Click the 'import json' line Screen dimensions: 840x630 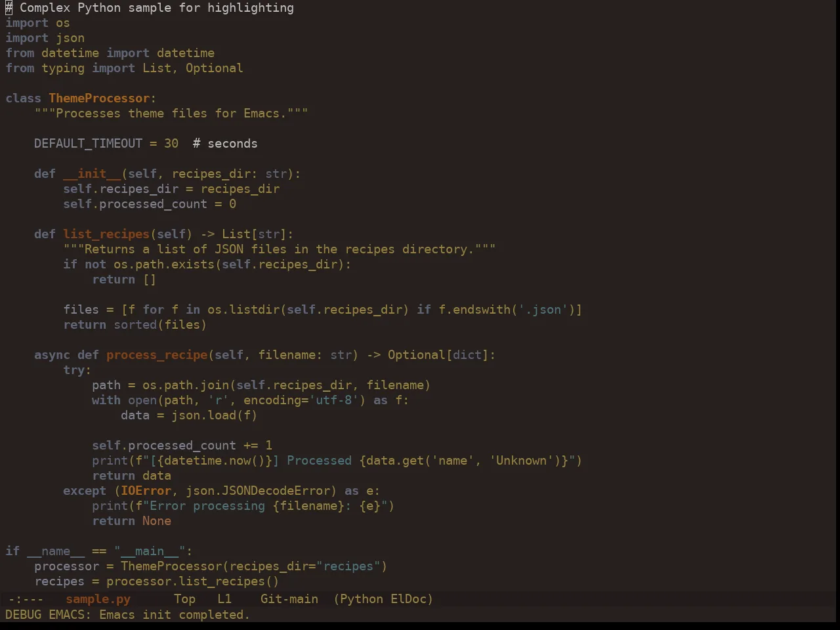pos(45,38)
